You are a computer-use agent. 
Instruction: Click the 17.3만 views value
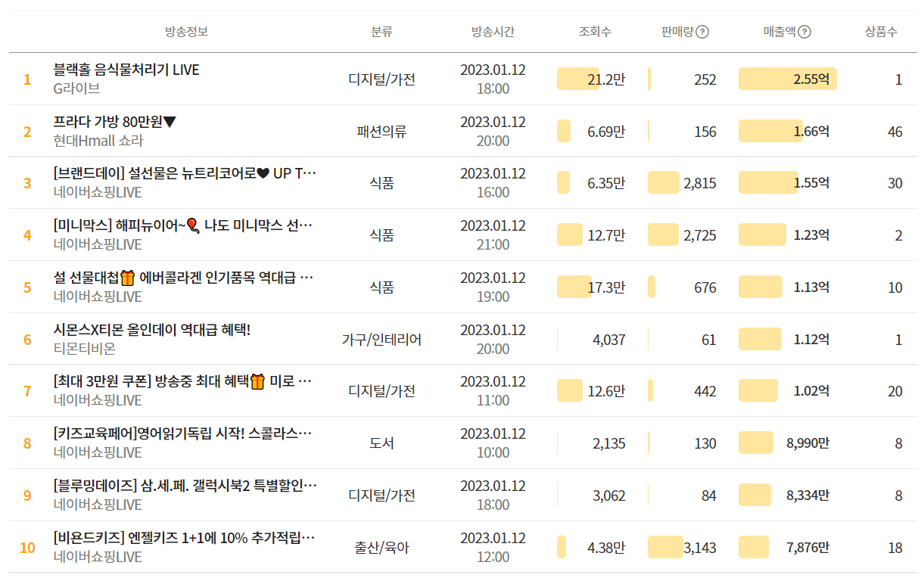[x=606, y=287]
